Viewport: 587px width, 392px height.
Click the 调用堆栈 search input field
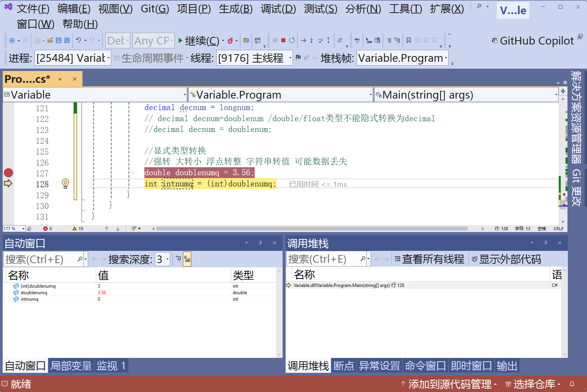click(323, 259)
